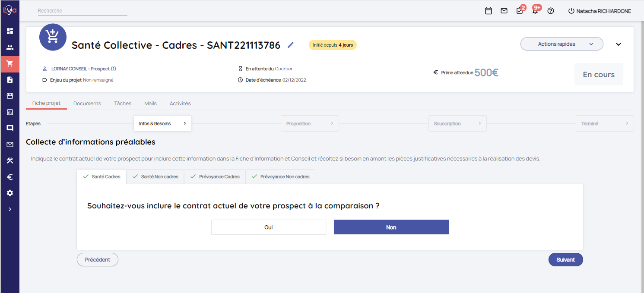Edit project title with pencil icon
This screenshot has width=644, height=293.
291,45
